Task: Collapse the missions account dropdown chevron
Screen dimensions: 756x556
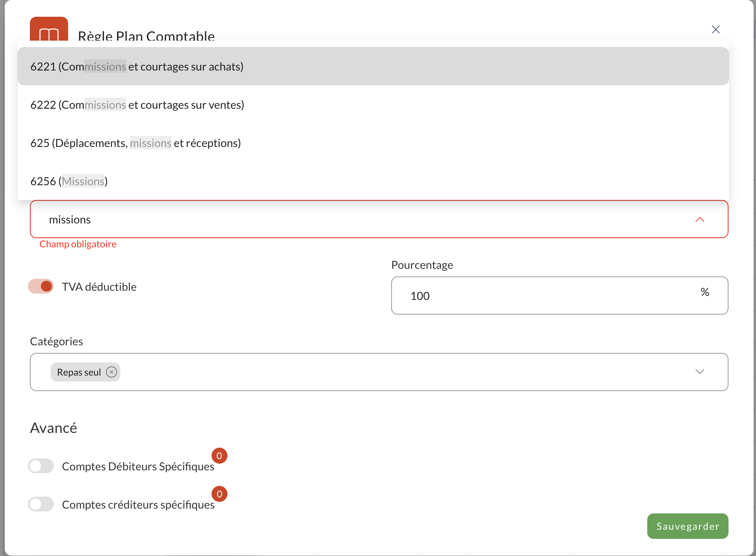Action: (699, 219)
